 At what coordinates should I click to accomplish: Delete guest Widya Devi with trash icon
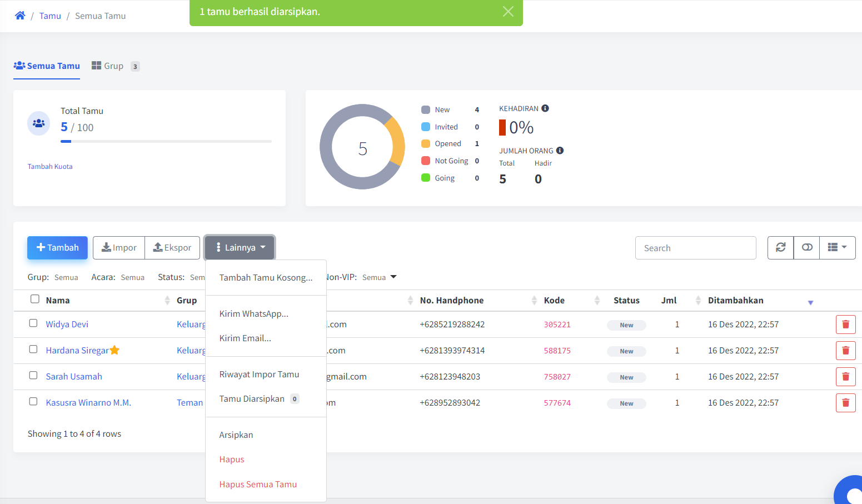(x=845, y=325)
